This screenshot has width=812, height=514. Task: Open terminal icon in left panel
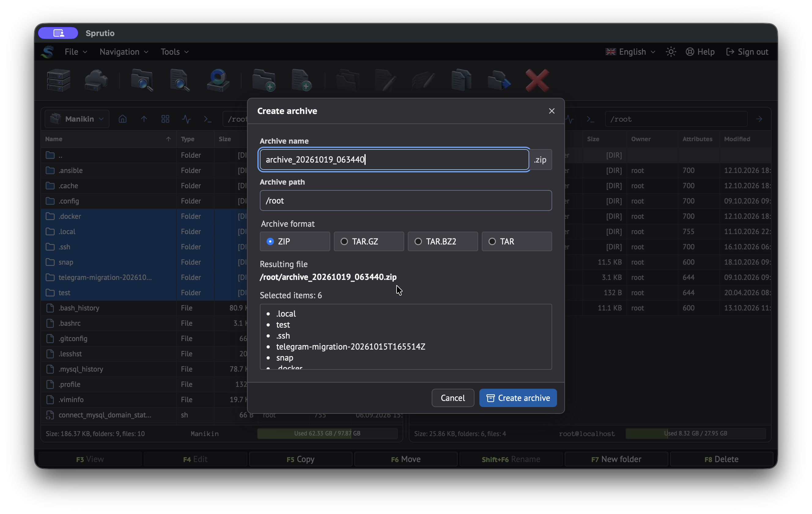(x=208, y=119)
